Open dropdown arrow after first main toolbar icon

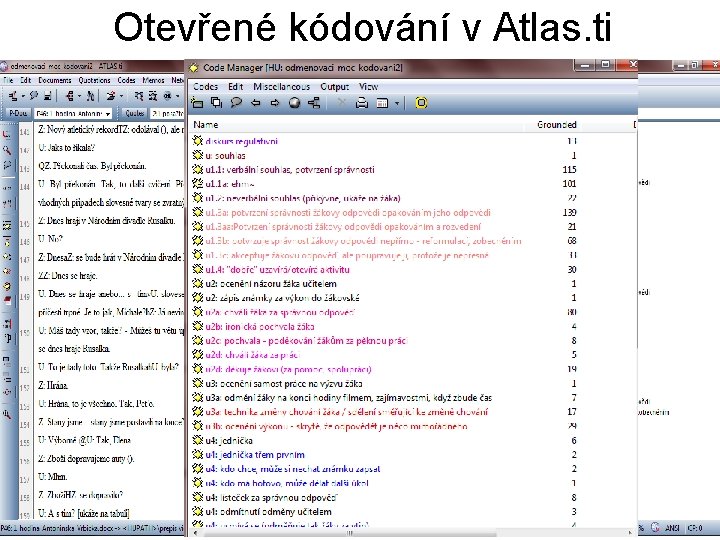point(22,96)
